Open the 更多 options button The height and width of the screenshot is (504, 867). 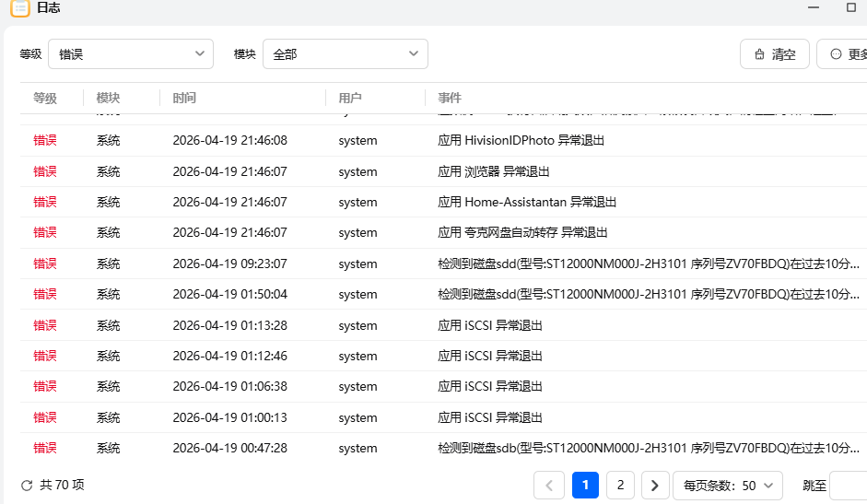click(842, 54)
